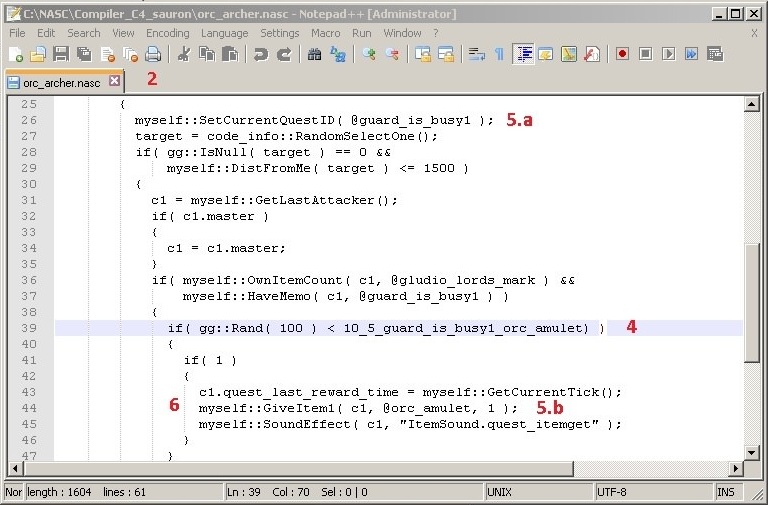
Task: Toggle word wrap toolbar button
Action: [x=477, y=54]
